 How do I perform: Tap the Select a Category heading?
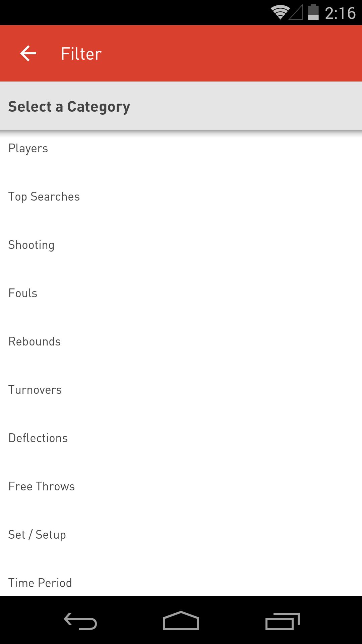(x=69, y=107)
